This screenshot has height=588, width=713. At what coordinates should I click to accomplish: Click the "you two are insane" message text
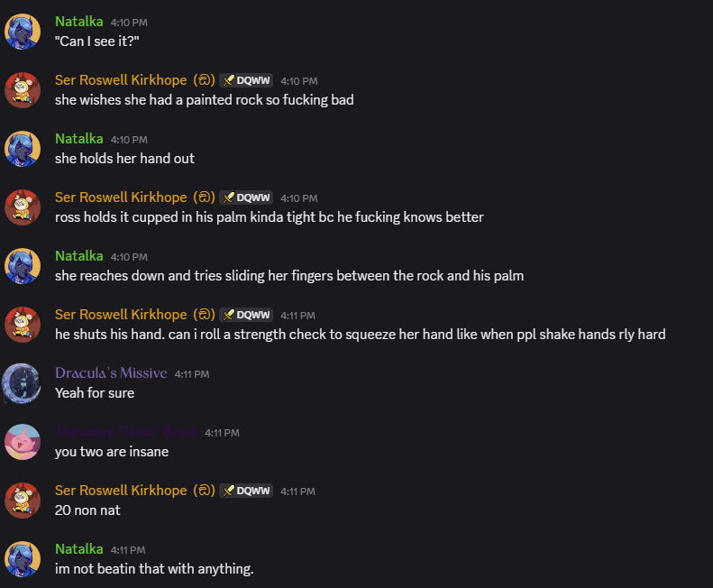pos(112,451)
